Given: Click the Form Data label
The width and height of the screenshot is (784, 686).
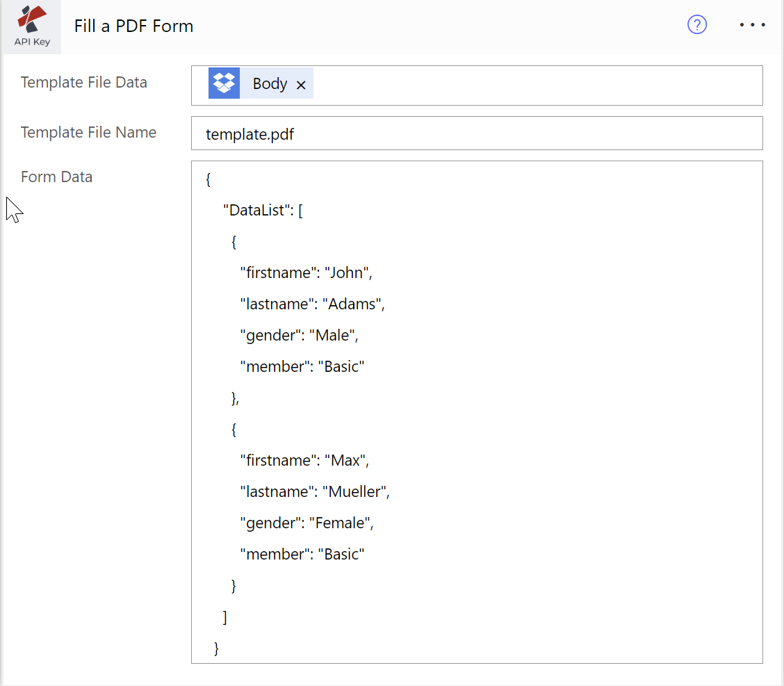Looking at the screenshot, I should [x=56, y=177].
